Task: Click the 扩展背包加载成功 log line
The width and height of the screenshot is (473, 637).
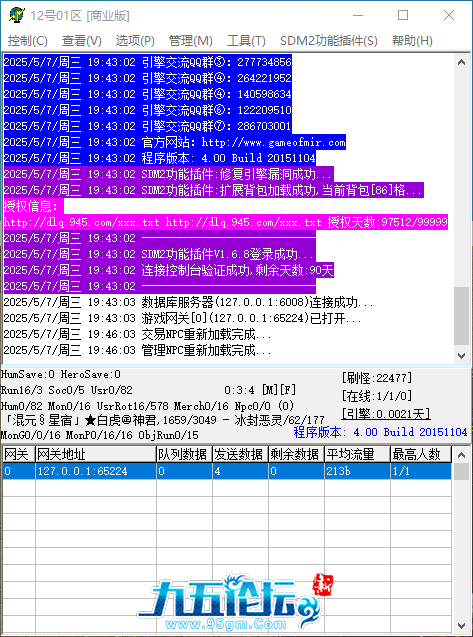Action: click(214, 190)
